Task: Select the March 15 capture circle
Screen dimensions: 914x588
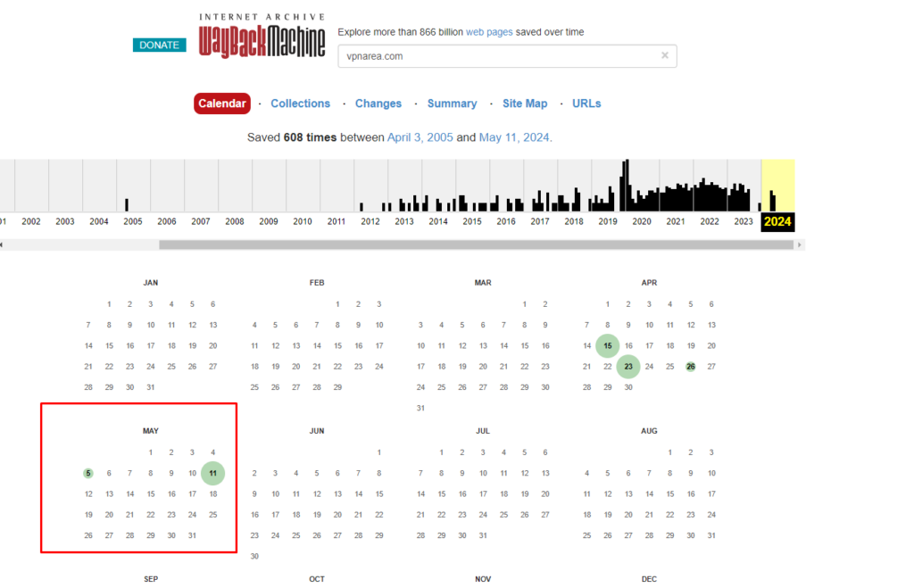Action: (607, 345)
